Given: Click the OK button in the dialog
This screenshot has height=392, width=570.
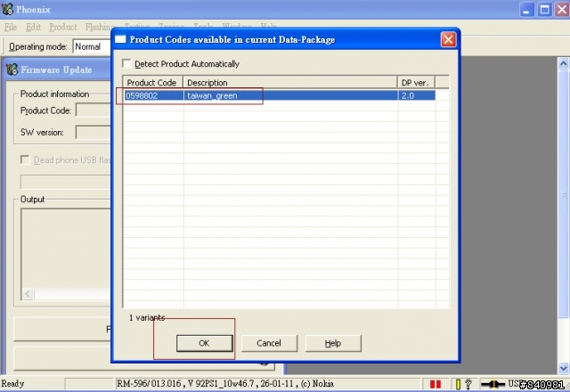Looking at the screenshot, I should coord(204,343).
